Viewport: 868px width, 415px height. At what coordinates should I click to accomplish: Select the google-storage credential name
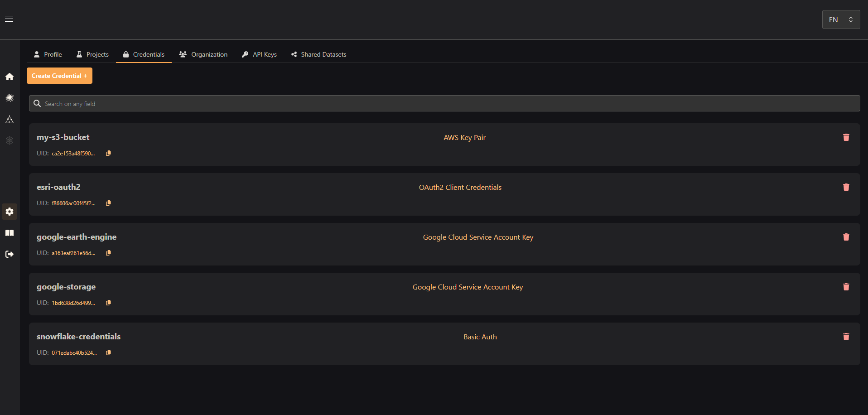[x=66, y=287]
